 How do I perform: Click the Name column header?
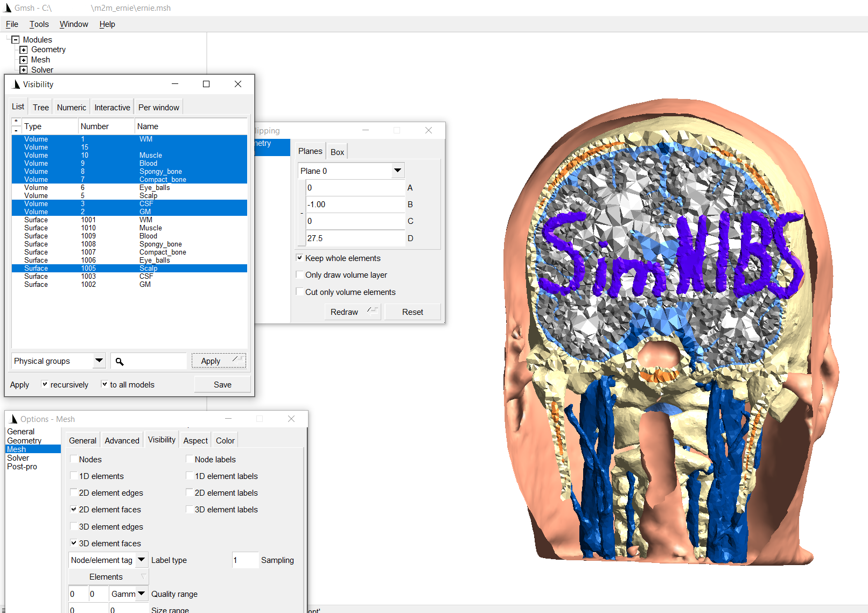point(191,126)
